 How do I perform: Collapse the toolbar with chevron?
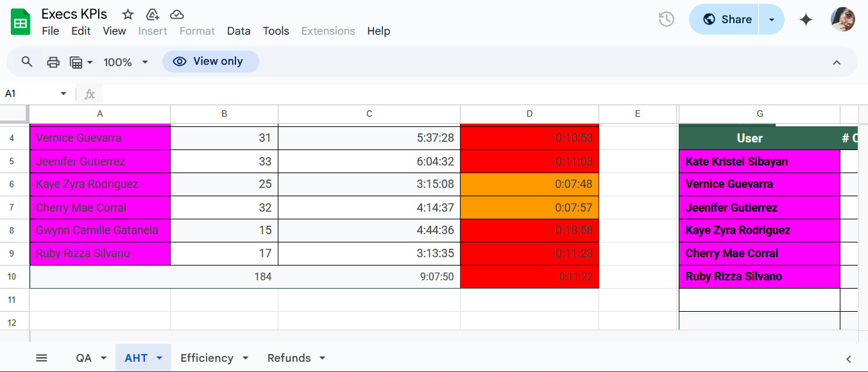click(x=837, y=62)
